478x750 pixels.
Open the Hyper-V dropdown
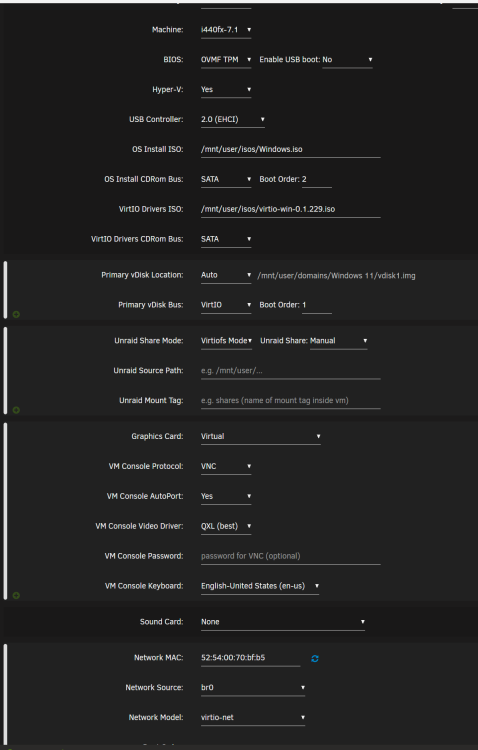(226, 89)
